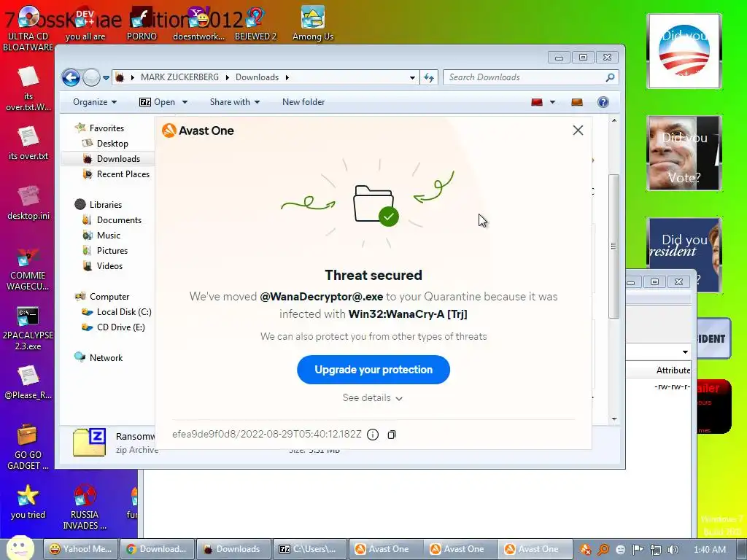Toggle the Explorer preview pane icon
The height and width of the screenshot is (560, 747).
pyautogui.click(x=577, y=102)
